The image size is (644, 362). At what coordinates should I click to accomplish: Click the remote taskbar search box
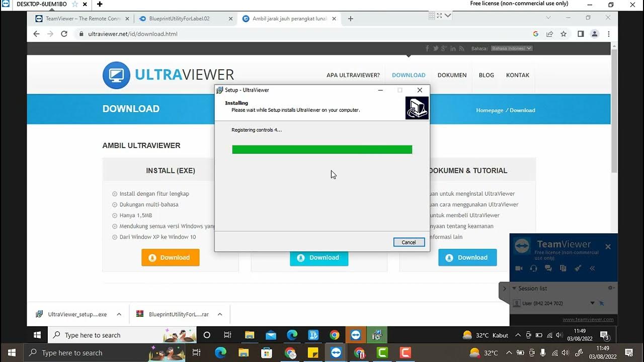point(123,335)
